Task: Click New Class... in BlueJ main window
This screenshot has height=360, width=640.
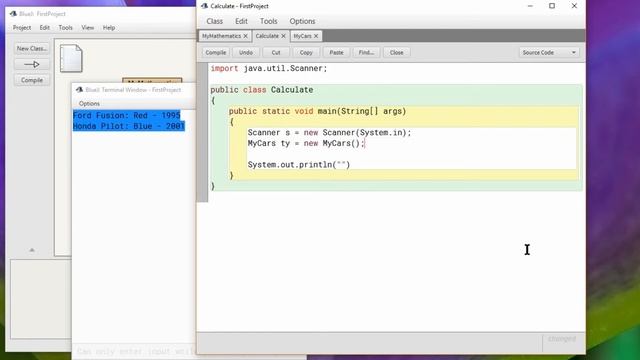Action: tap(32, 48)
